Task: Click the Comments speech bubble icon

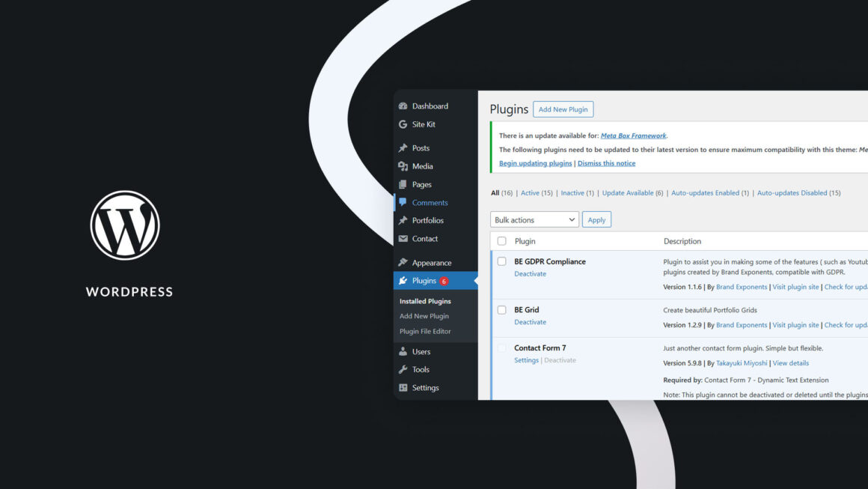Action: pos(403,202)
